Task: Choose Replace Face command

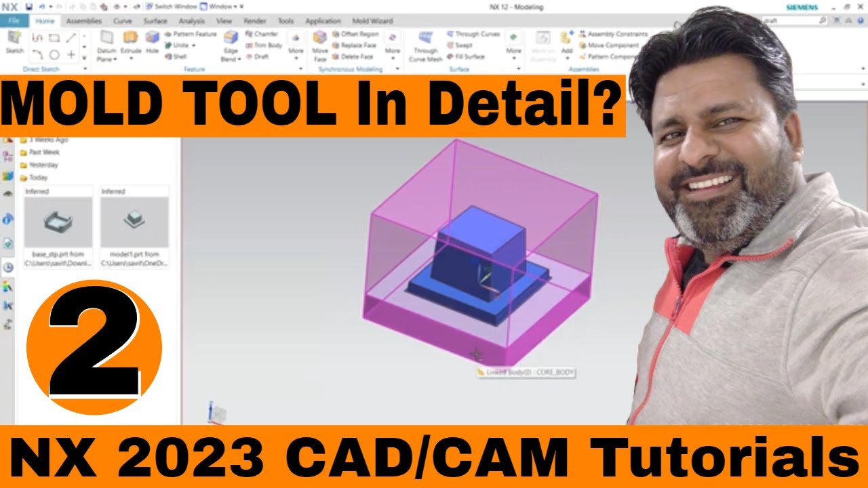Action: click(353, 45)
